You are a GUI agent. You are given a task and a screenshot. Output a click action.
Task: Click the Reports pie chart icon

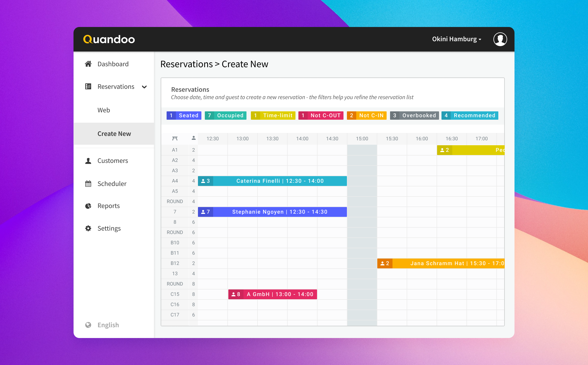coord(88,206)
